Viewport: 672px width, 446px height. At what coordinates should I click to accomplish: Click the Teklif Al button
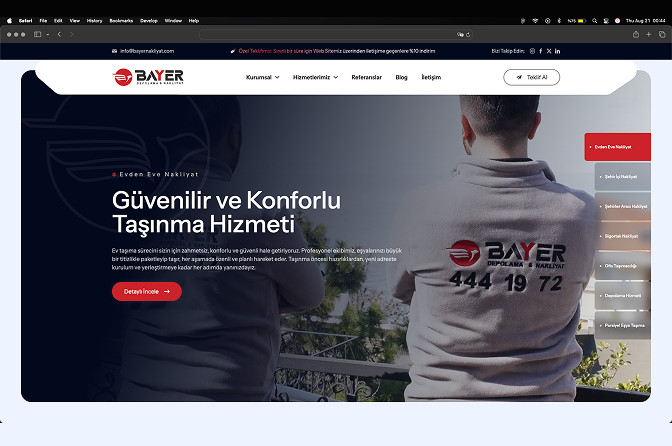tap(531, 77)
